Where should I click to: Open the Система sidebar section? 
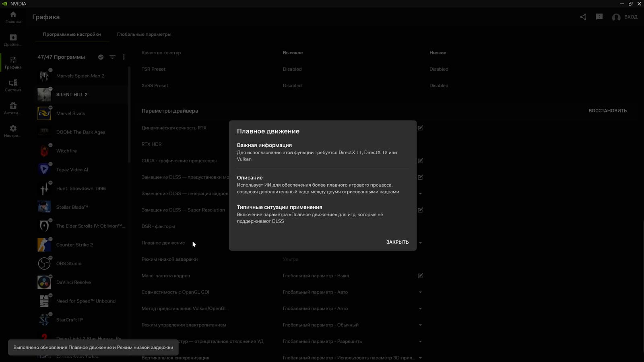point(13,86)
